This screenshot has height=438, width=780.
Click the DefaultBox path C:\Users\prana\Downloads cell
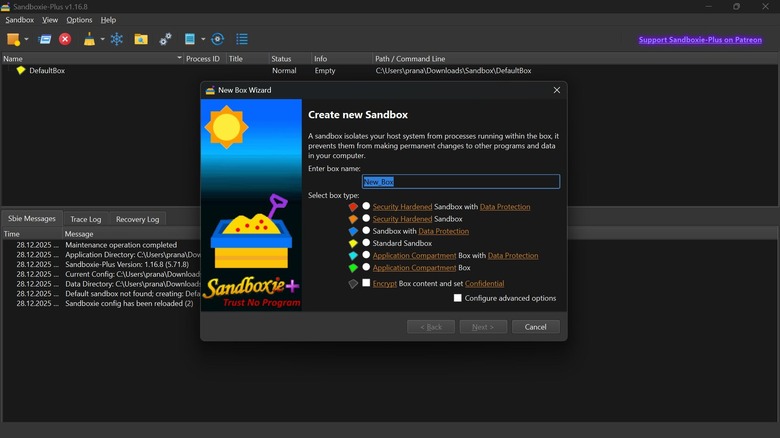(453, 71)
